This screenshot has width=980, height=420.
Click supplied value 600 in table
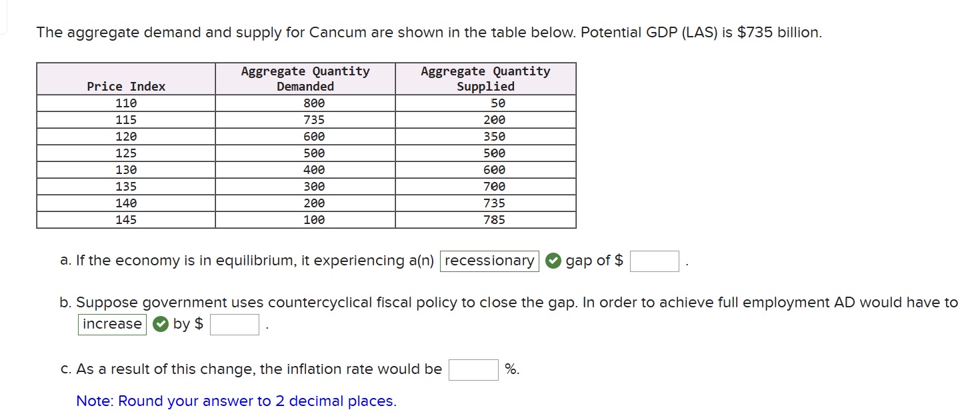tap(494, 170)
